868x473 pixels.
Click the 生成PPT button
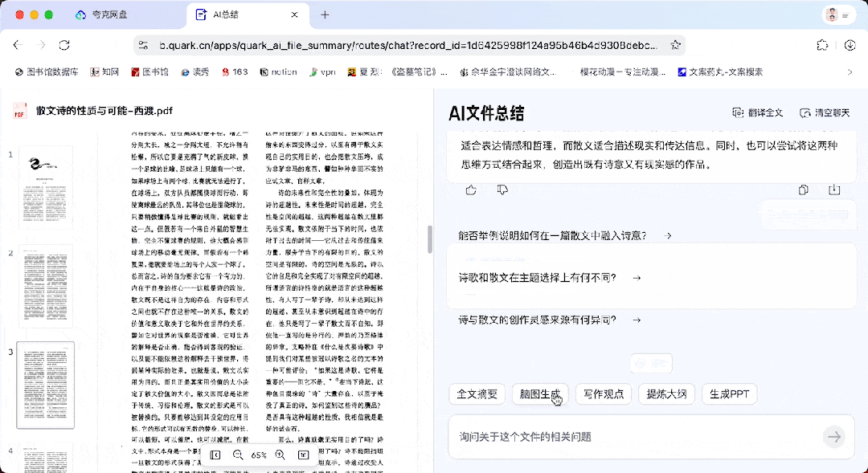729,393
